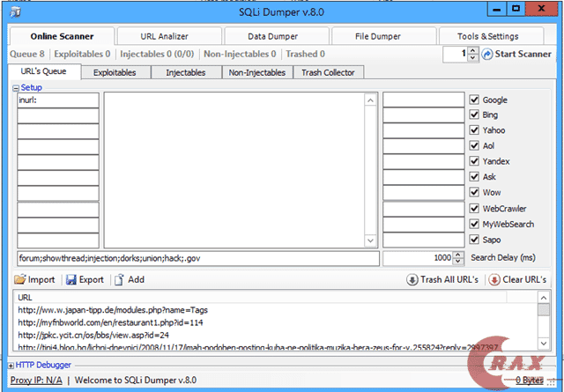Click the URL column header
The height and width of the screenshot is (392, 564).
point(262,298)
